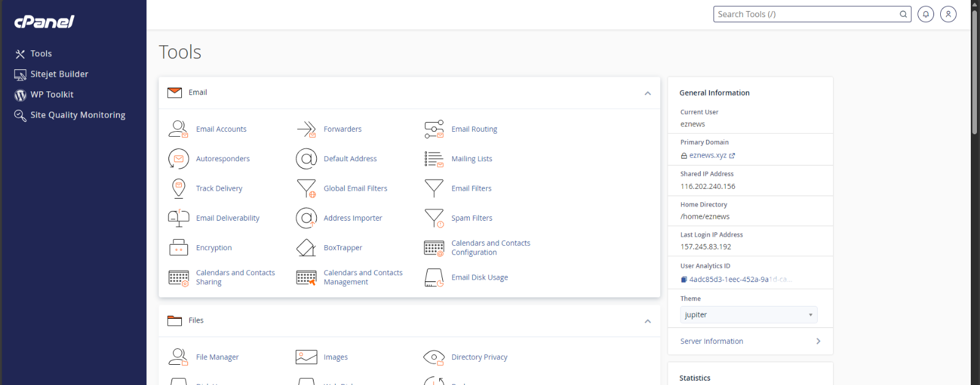The height and width of the screenshot is (385, 980).
Task: Click the Address Importer icon
Action: point(306,218)
